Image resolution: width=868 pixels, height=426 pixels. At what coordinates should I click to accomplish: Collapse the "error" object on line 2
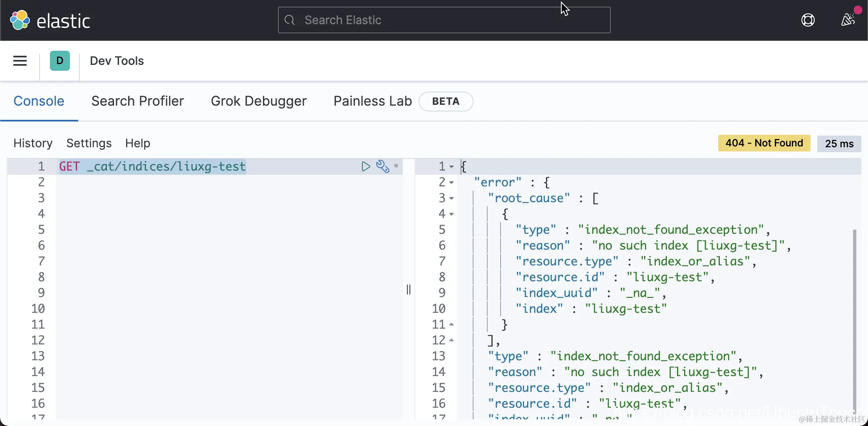[451, 183]
